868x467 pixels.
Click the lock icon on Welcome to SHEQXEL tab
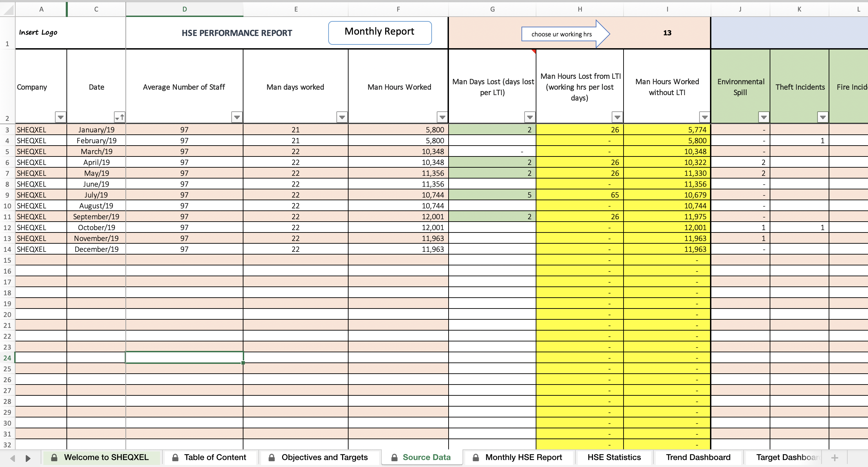click(x=55, y=457)
